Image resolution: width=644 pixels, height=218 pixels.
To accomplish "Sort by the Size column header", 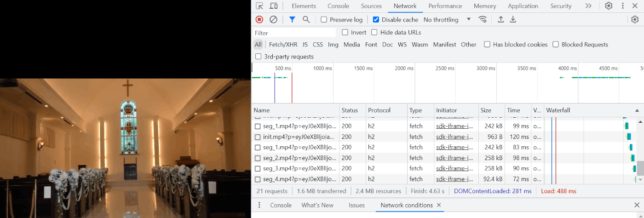I will [x=492, y=110].
